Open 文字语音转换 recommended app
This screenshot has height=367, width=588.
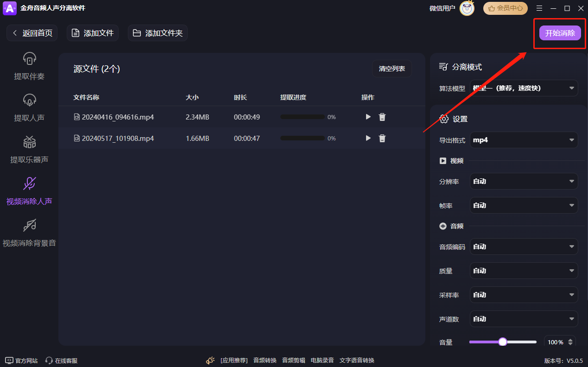pyautogui.click(x=357, y=361)
